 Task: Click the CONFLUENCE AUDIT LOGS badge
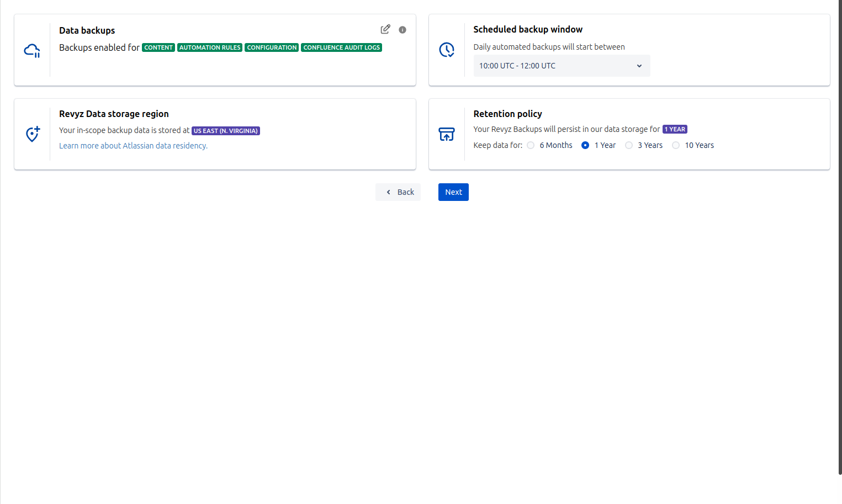(341, 47)
